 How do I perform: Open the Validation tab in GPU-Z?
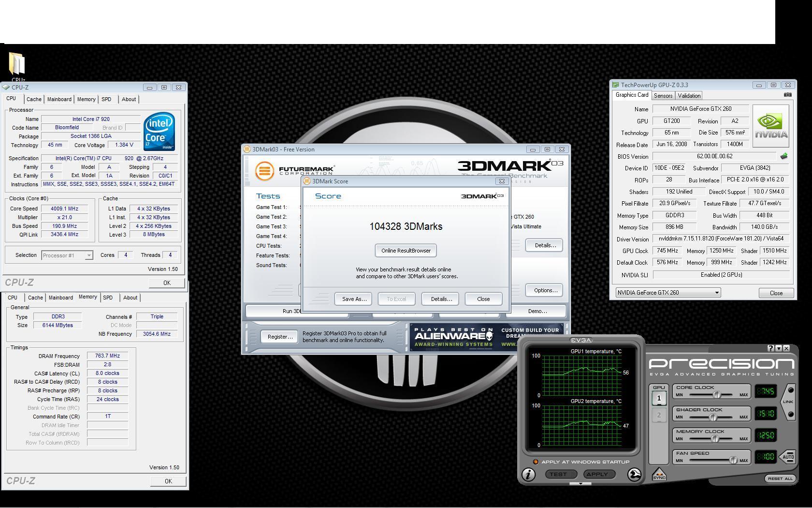pos(689,96)
